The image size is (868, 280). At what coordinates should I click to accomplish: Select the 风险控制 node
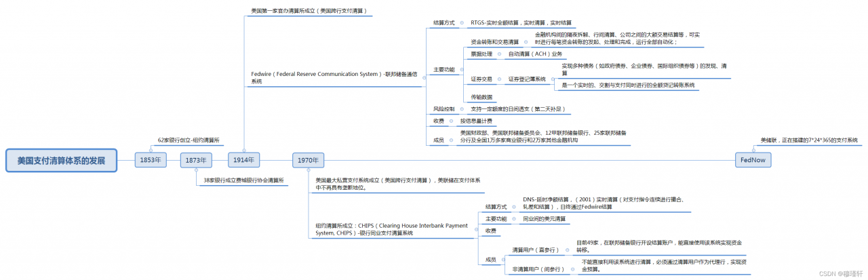coord(444,108)
